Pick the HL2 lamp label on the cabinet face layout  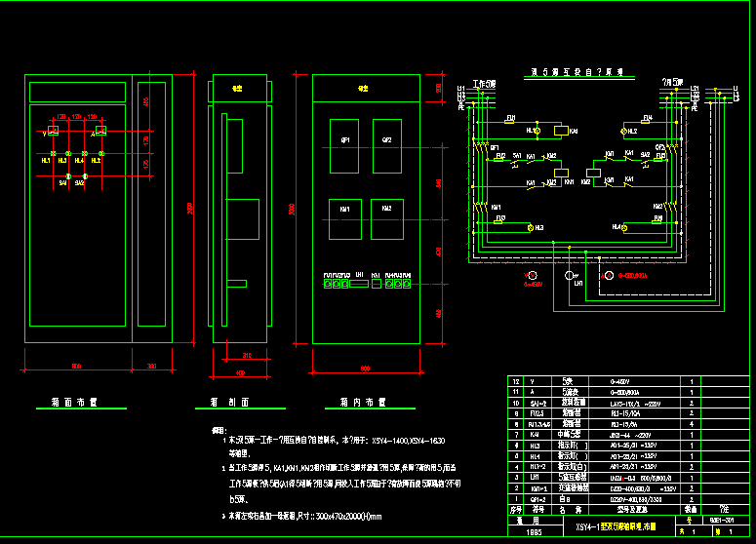(x=96, y=161)
